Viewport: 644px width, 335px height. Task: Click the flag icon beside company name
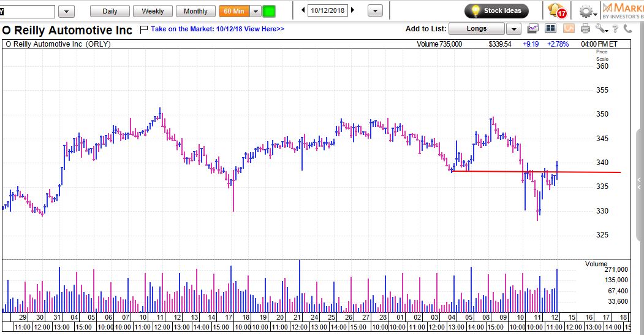pyautogui.click(x=144, y=29)
